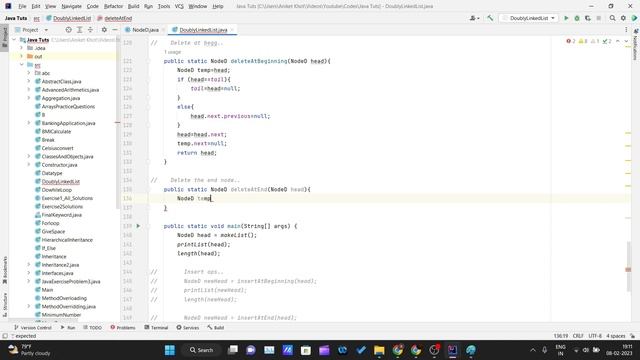Image resolution: width=640 pixels, height=360 pixels.
Task: Expand the .idea folder
Action: (22, 48)
